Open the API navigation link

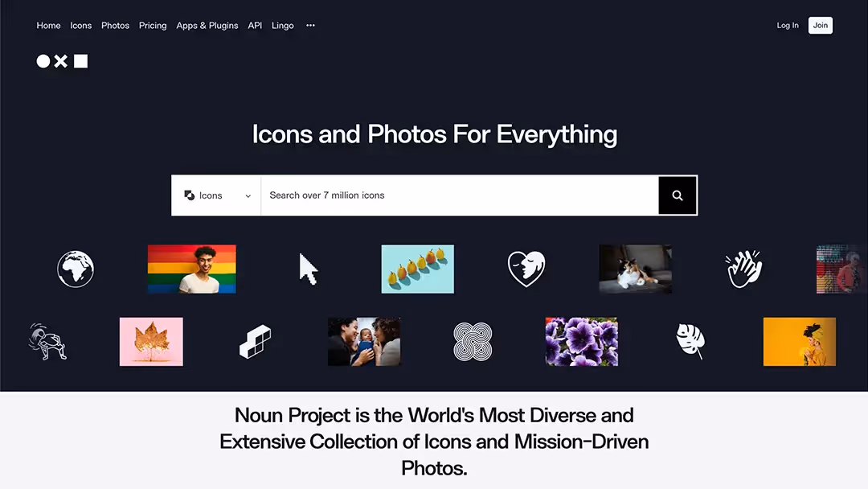(255, 26)
